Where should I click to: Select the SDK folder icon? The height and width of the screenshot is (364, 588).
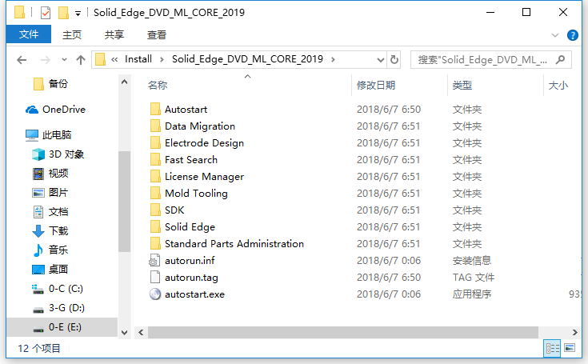click(x=155, y=210)
